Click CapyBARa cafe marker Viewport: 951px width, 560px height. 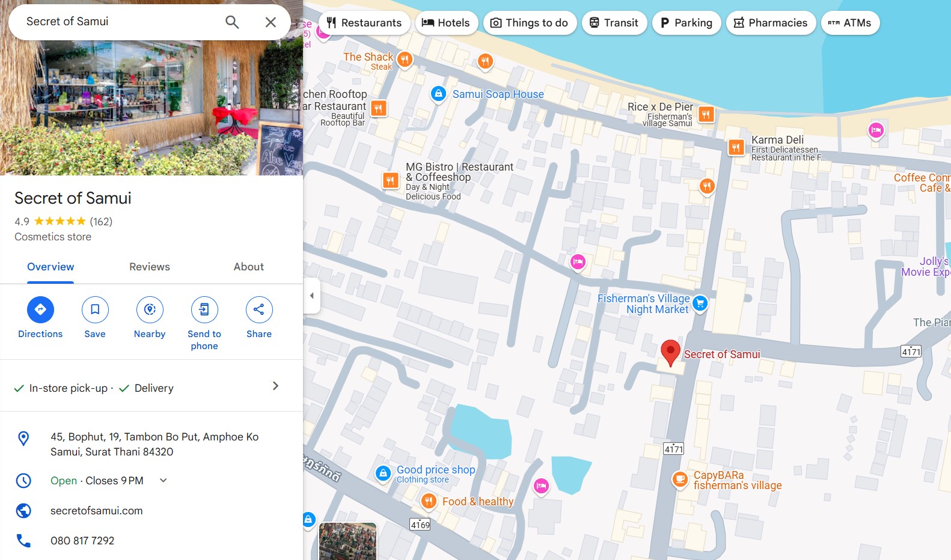(x=680, y=479)
